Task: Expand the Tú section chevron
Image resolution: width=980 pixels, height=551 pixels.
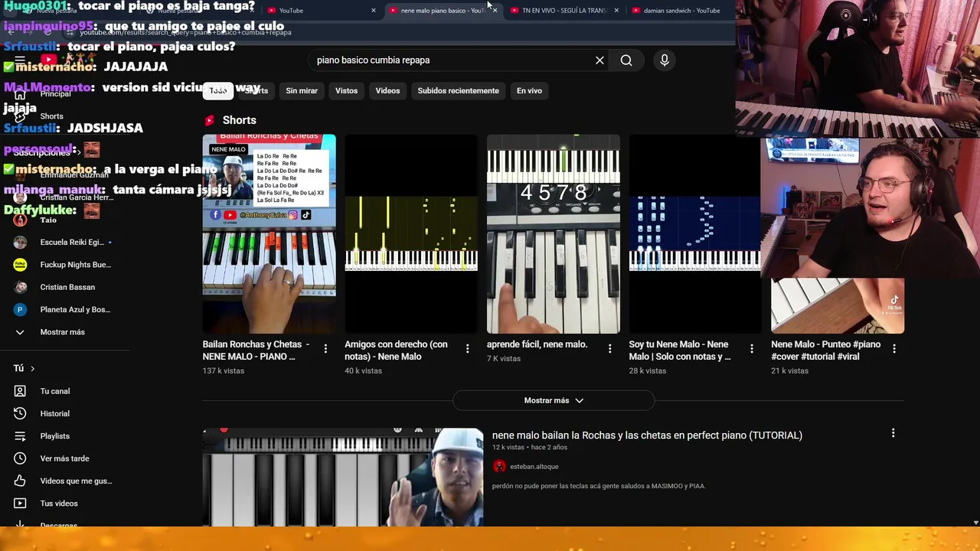Action: pyautogui.click(x=32, y=369)
